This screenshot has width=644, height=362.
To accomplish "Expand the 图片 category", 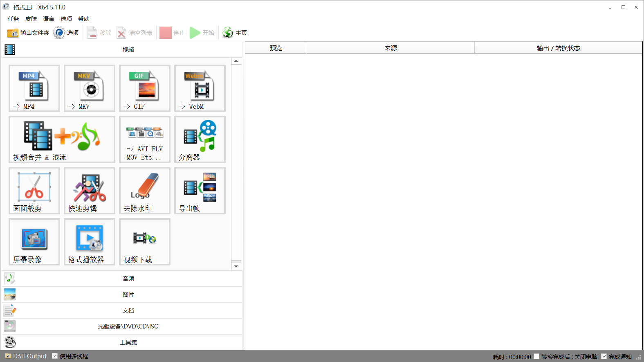I will point(122,295).
